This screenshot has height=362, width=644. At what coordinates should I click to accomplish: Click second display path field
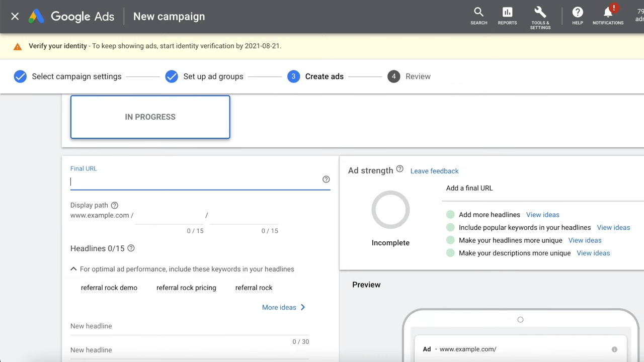244,216
